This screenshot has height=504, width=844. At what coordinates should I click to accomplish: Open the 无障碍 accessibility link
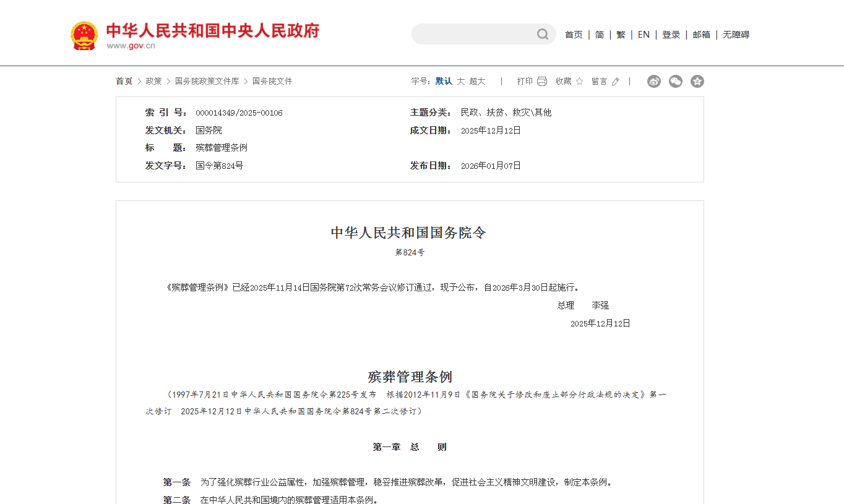(736, 35)
